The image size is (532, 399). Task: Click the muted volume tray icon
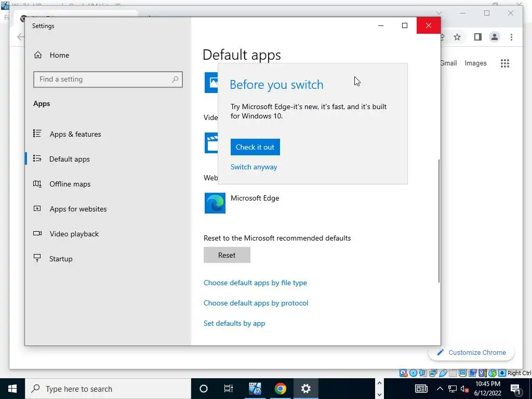[x=465, y=389]
